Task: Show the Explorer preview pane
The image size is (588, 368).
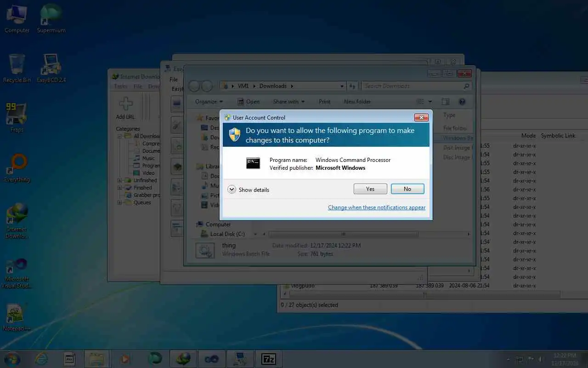Action: point(445,102)
